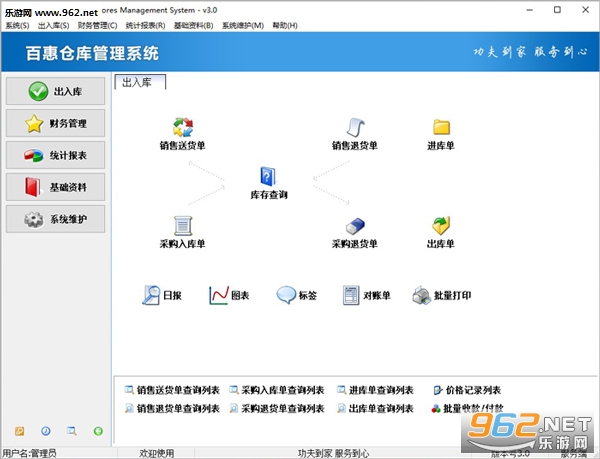Open 出库单查询列表 link
600x459 pixels.
[x=375, y=409]
